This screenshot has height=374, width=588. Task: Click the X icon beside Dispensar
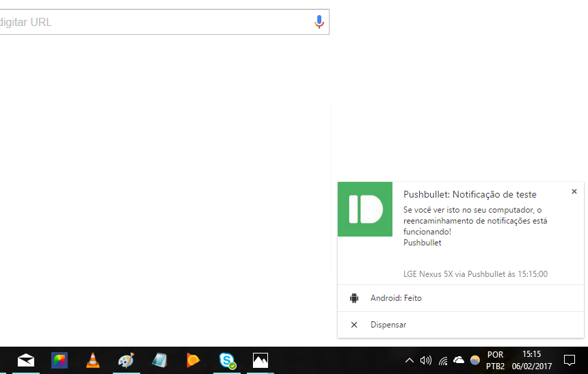pyautogui.click(x=354, y=325)
